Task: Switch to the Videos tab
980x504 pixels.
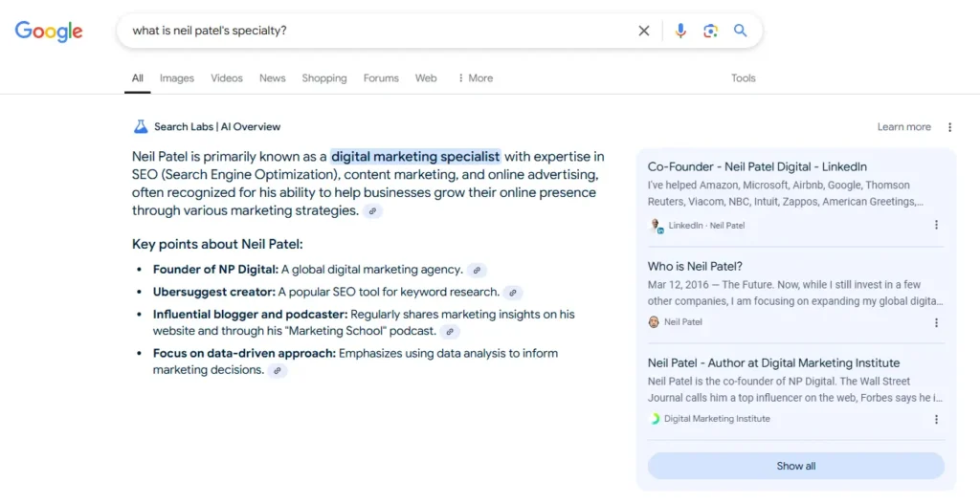Action: [226, 78]
